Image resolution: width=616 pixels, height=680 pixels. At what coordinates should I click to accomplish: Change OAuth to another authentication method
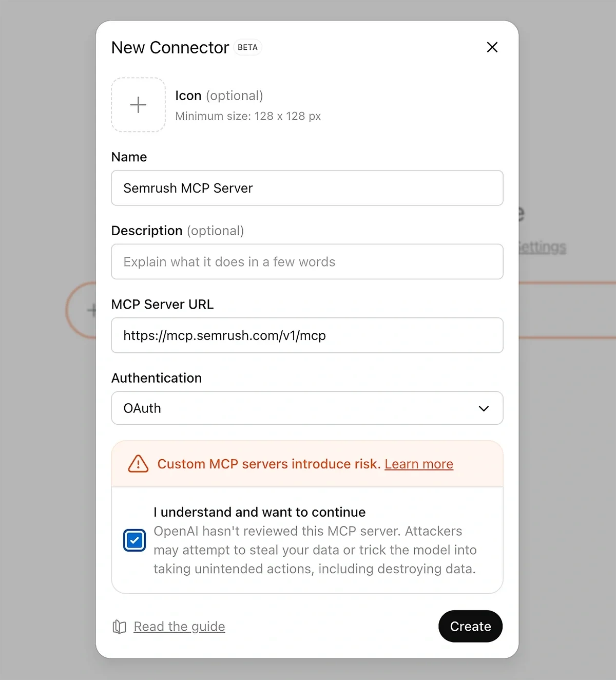pyautogui.click(x=307, y=408)
